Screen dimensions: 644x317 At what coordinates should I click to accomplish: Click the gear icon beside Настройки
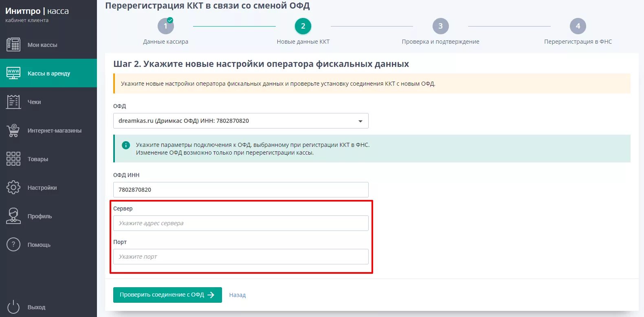(13, 187)
